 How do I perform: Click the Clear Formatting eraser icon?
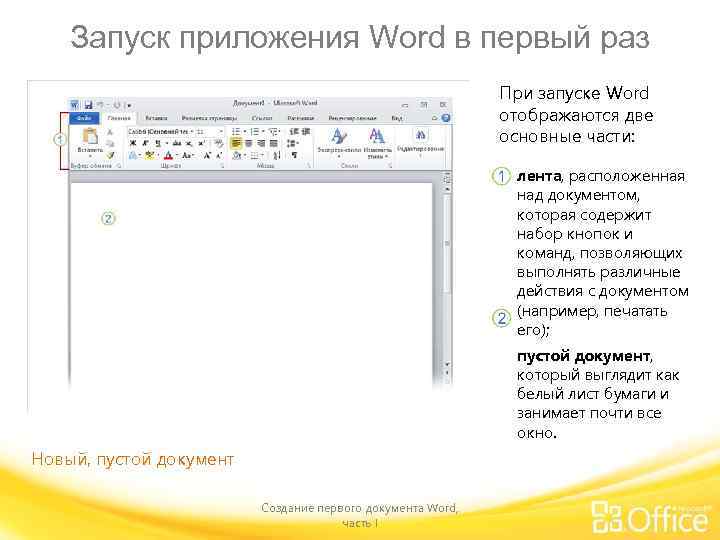[x=219, y=143]
